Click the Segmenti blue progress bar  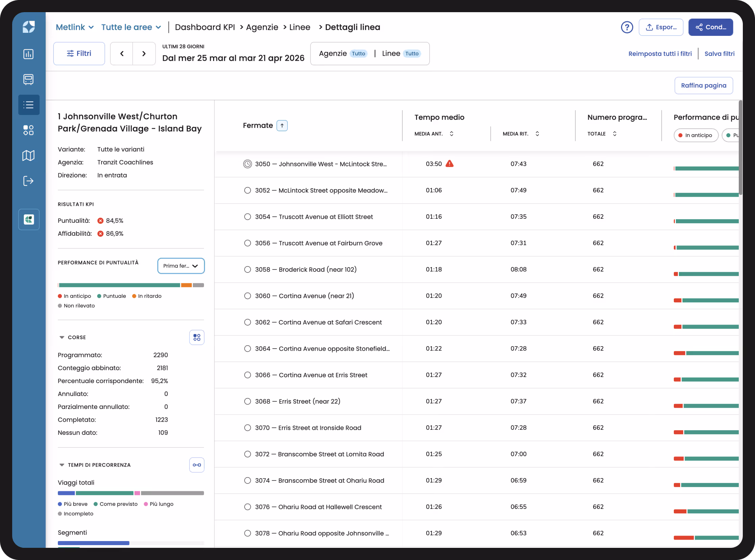[94, 543]
